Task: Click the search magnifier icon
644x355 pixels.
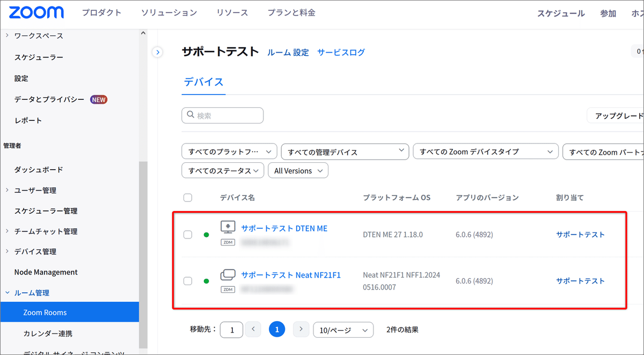Action: pos(191,115)
